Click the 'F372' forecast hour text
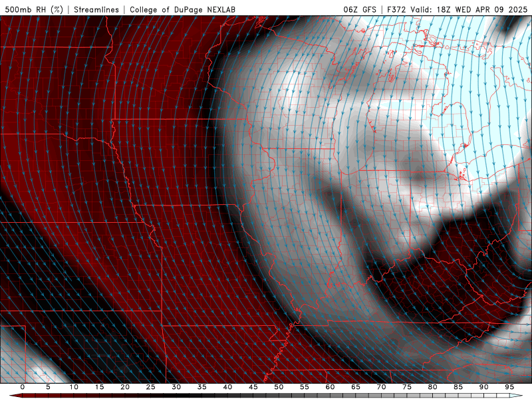 click(x=396, y=9)
